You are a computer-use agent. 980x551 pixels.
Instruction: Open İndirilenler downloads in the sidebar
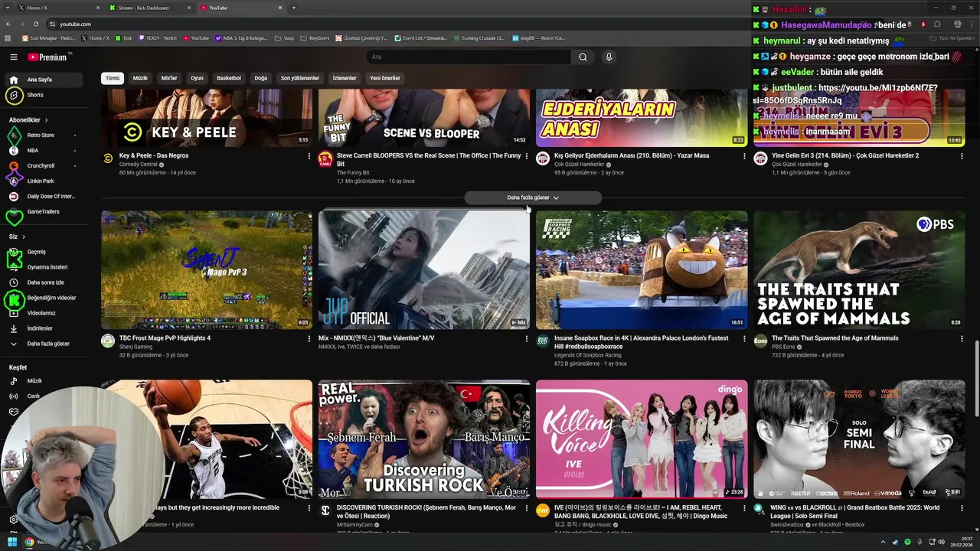(x=42, y=328)
